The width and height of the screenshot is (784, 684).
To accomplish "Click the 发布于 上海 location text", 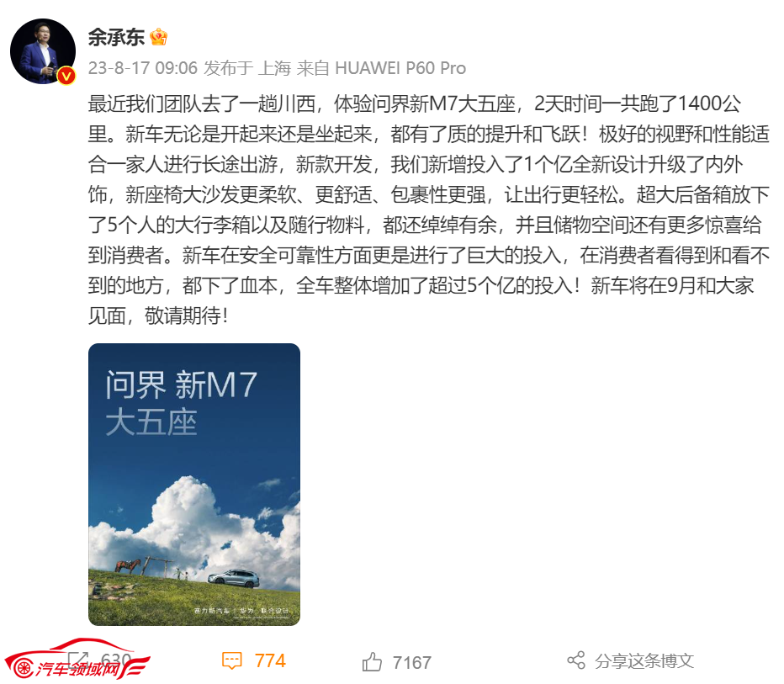I will [247, 68].
